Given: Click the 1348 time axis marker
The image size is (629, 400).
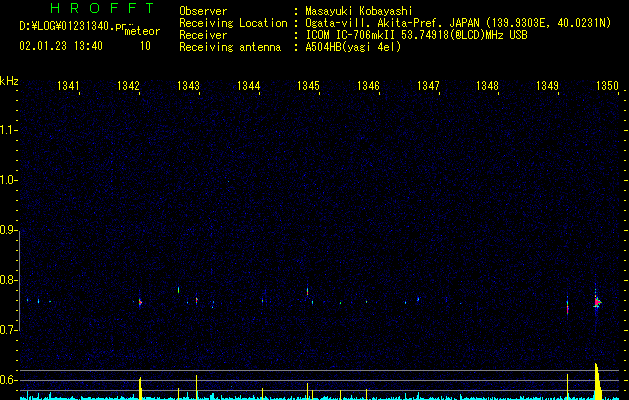Looking at the screenshot, I should pyautogui.click(x=487, y=86).
